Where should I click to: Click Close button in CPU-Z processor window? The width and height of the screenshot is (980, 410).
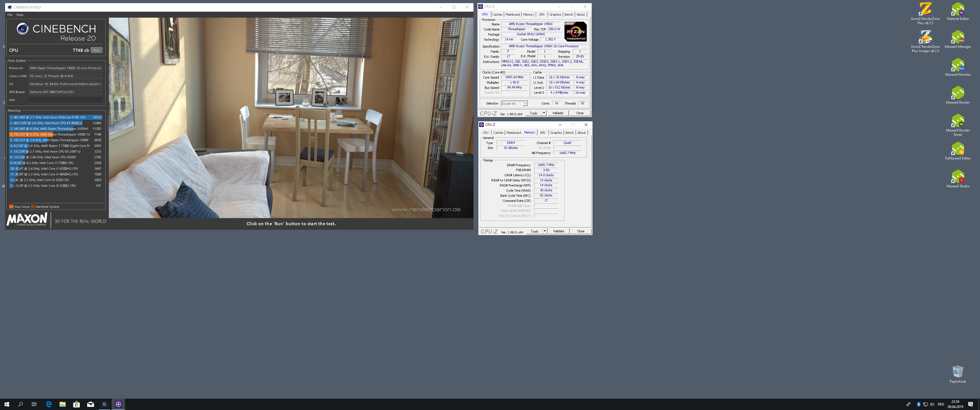(579, 113)
